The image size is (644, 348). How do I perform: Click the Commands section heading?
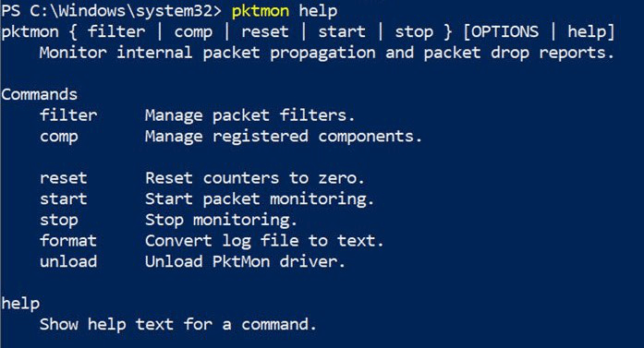pyautogui.click(x=39, y=94)
